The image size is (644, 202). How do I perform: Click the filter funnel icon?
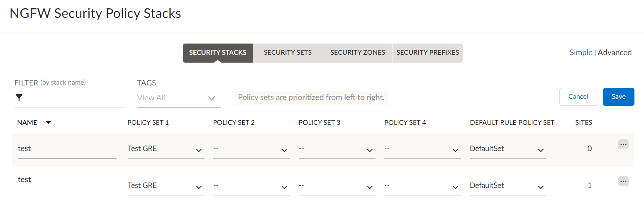19,98
